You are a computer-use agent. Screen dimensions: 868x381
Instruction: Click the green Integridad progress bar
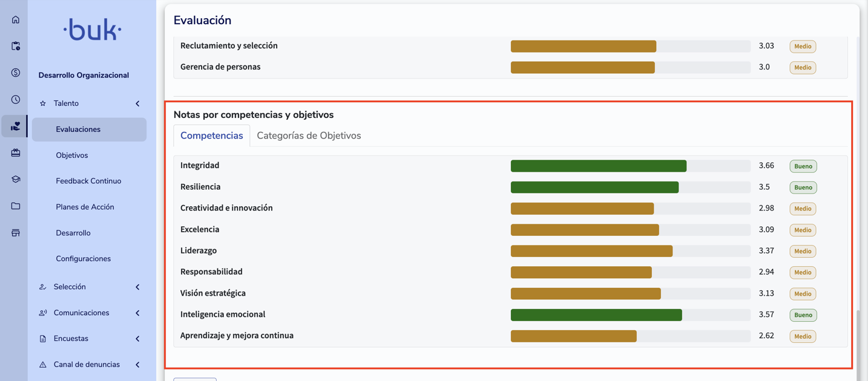pyautogui.click(x=598, y=166)
